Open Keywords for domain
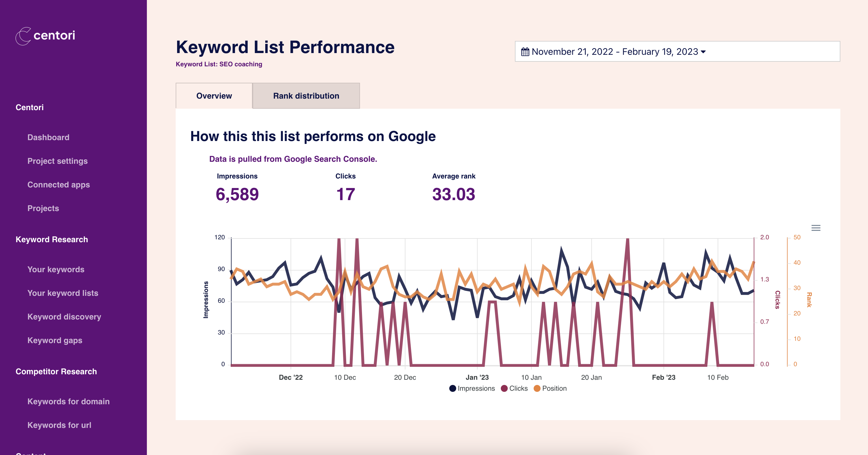Image resolution: width=868 pixels, height=455 pixels. pyautogui.click(x=69, y=401)
